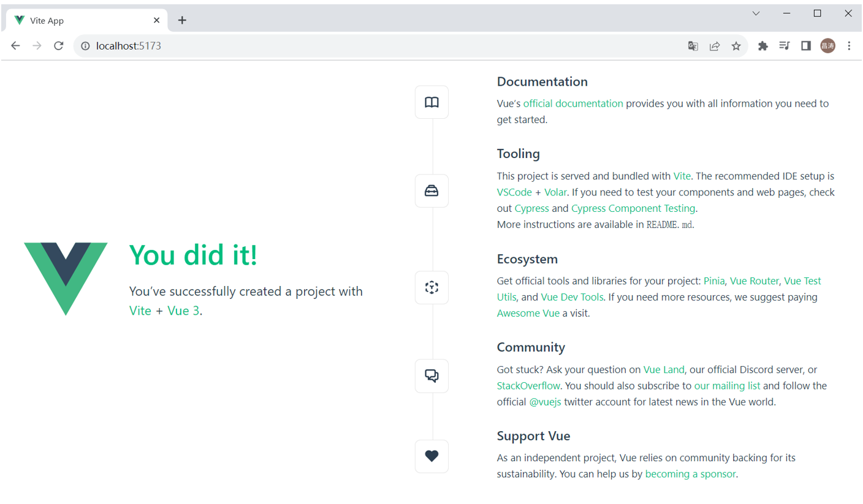Open the Cypress link
Screen dimensions: 863x504
pos(532,208)
